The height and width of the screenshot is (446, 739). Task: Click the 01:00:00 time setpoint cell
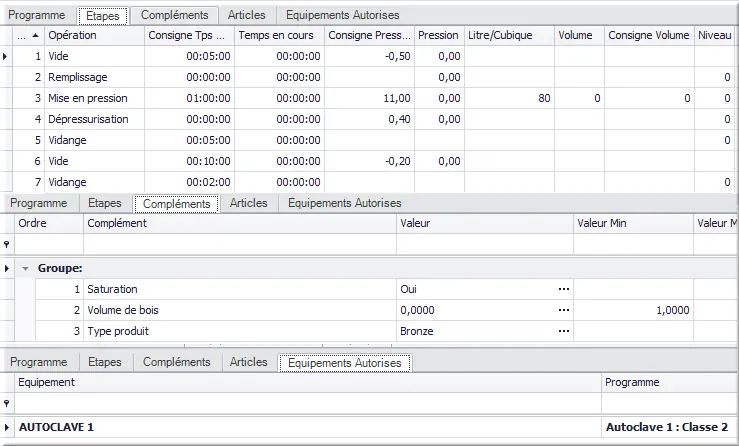[x=189, y=99]
